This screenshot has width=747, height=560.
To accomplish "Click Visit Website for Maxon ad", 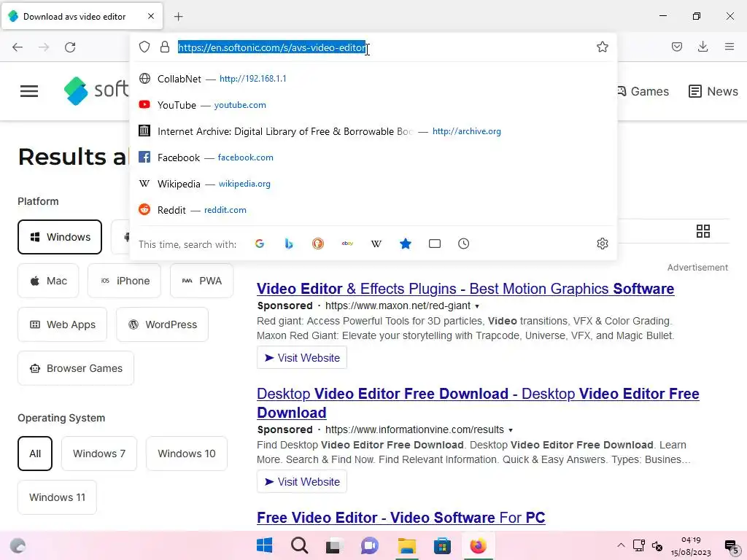I will click(x=302, y=357).
